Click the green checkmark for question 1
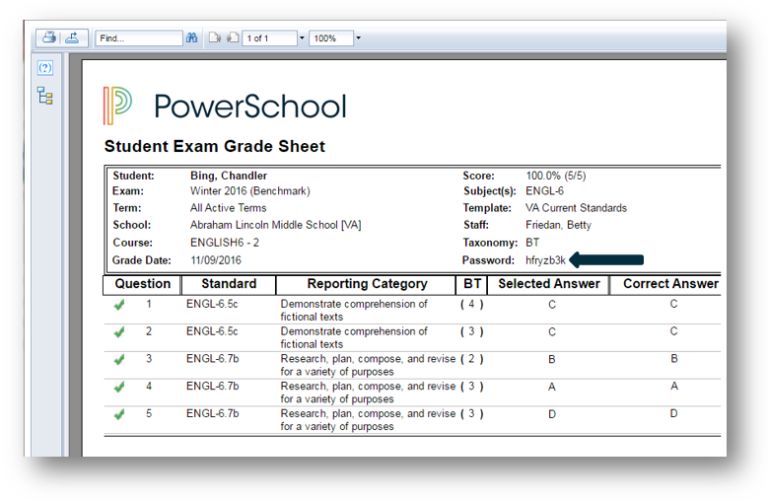The image size is (768, 502). pyautogui.click(x=119, y=305)
